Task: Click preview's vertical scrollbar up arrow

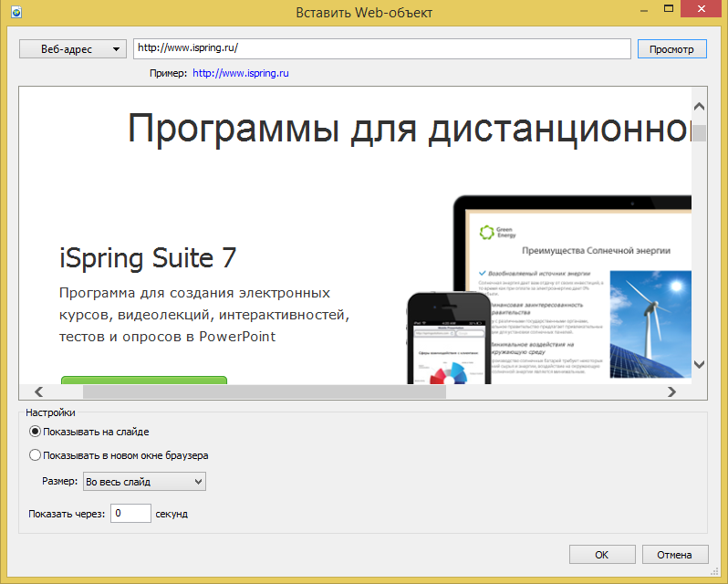Action: (699, 107)
